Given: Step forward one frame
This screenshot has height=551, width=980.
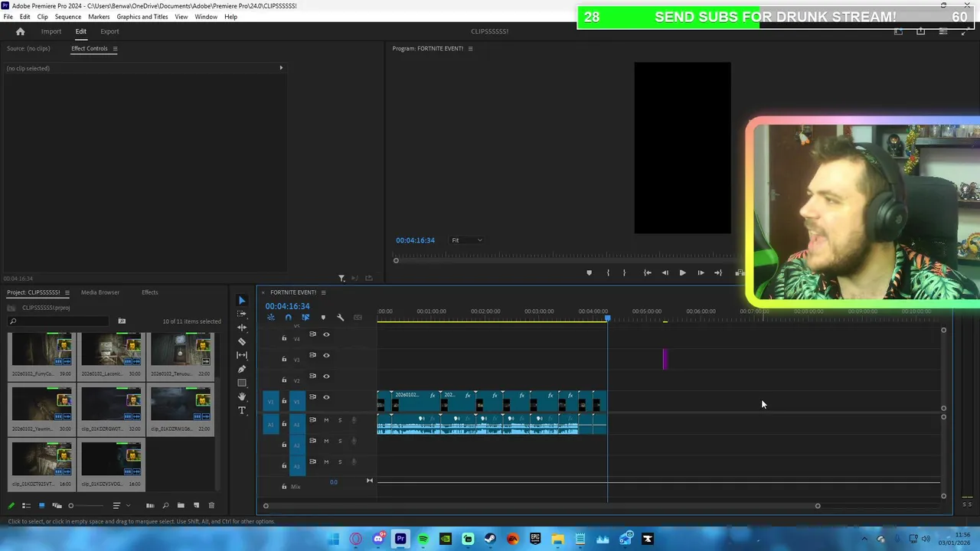Looking at the screenshot, I should 701,272.
